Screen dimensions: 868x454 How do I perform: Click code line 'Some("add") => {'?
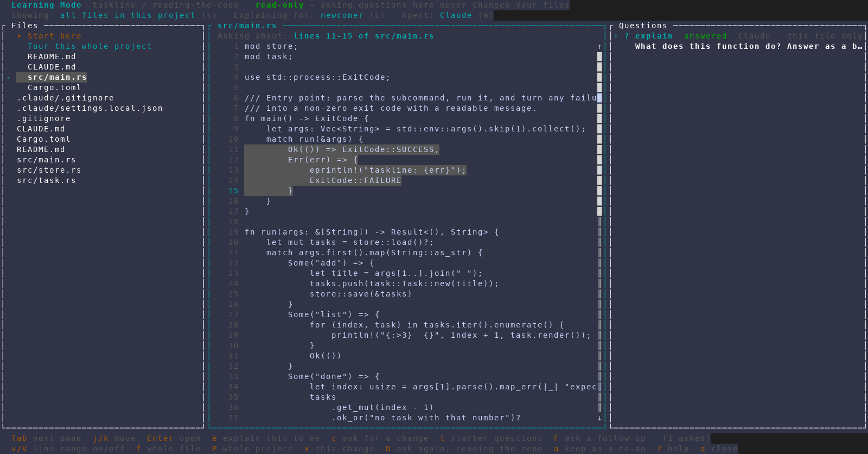pyautogui.click(x=331, y=263)
